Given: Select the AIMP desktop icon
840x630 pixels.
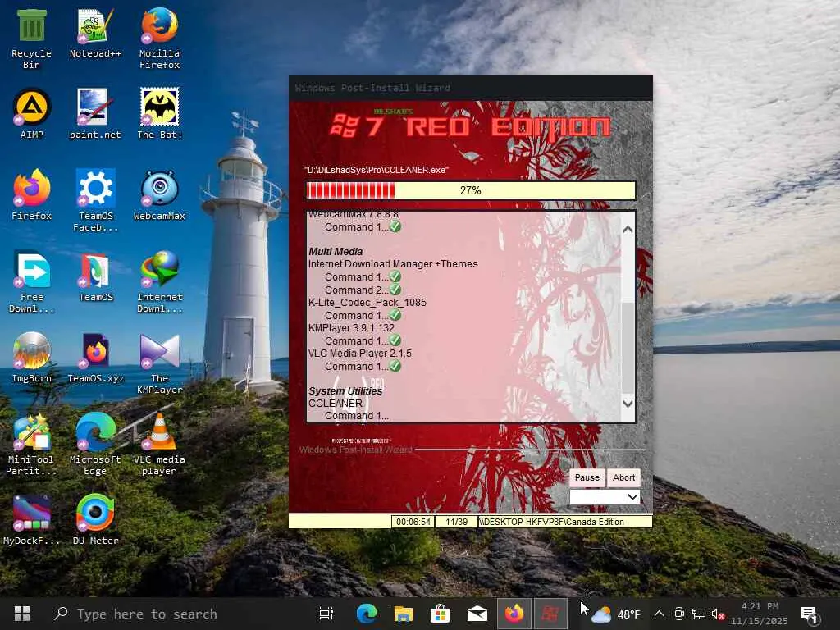Looking at the screenshot, I should 32,114.
